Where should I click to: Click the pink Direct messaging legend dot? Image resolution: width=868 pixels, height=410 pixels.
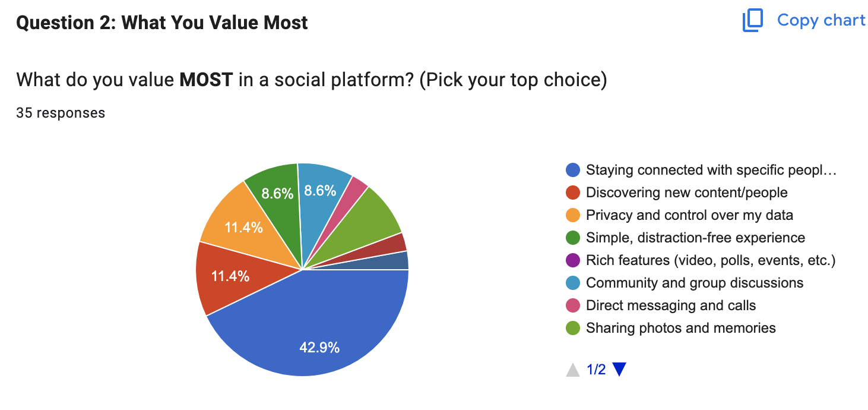[571, 305]
